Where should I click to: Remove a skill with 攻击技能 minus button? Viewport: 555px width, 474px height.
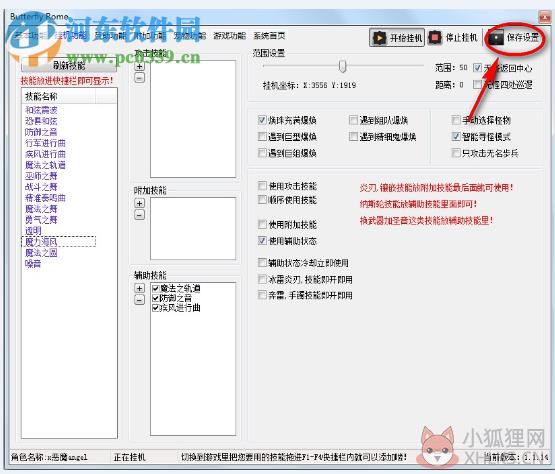139,78
